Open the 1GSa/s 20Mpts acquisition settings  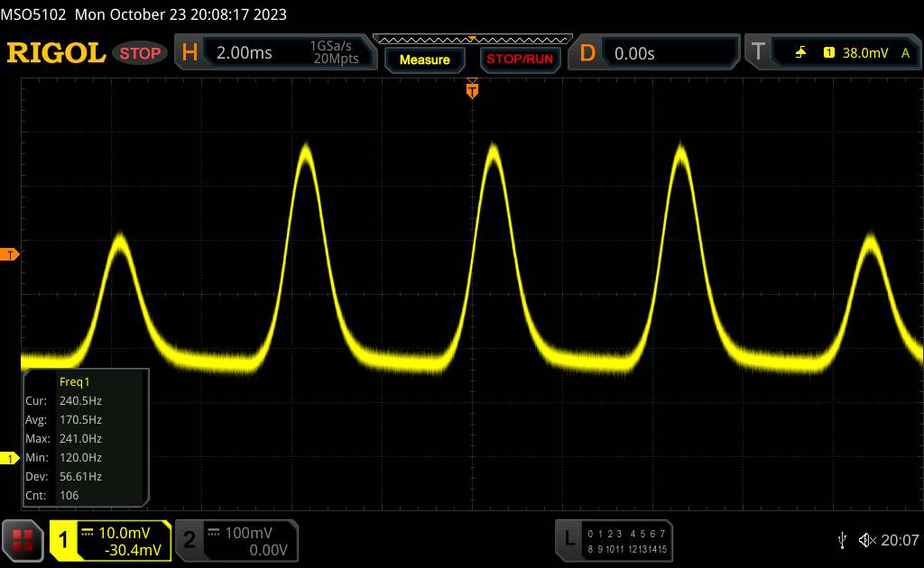pyautogui.click(x=334, y=53)
